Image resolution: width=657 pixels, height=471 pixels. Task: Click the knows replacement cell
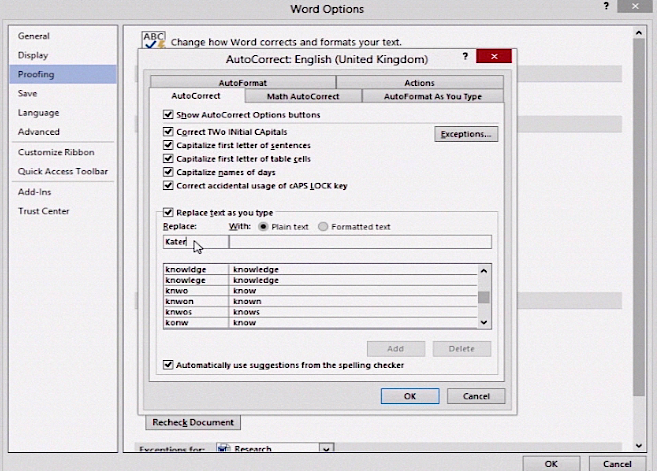(353, 312)
